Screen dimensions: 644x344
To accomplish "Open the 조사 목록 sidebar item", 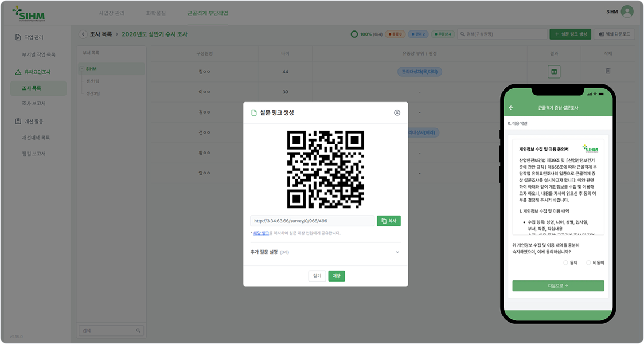I will 38,88.
